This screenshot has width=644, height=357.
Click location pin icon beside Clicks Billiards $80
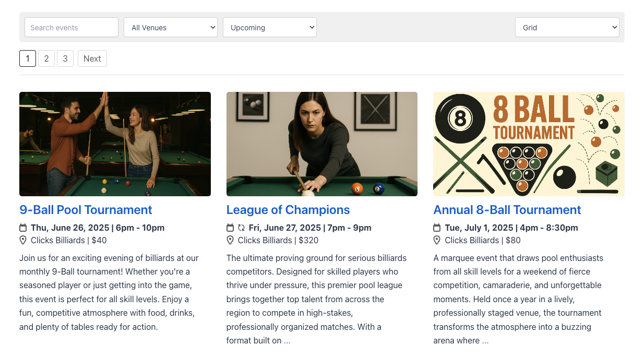437,240
